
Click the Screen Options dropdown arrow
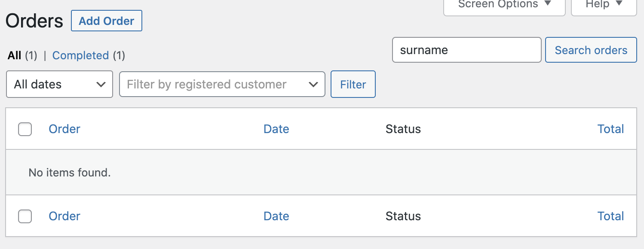coord(548,4)
